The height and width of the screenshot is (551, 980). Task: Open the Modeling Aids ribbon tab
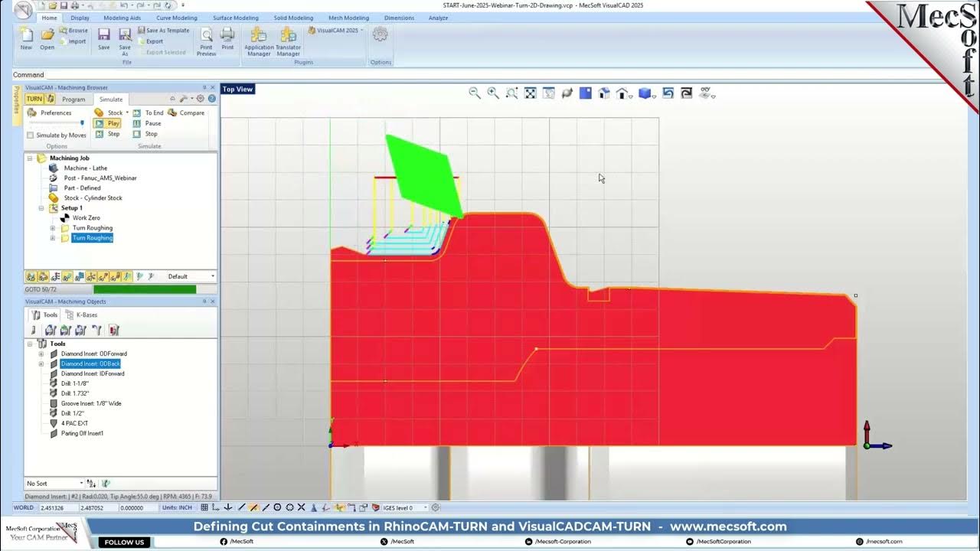click(122, 18)
